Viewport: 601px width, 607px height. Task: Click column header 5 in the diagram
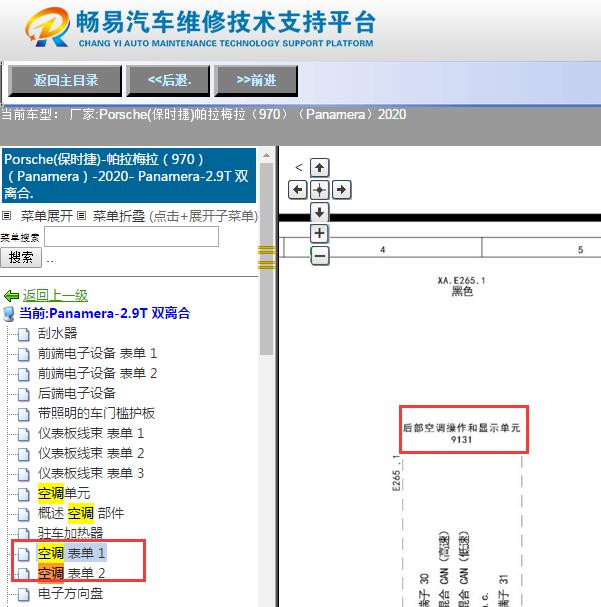[x=580, y=250]
